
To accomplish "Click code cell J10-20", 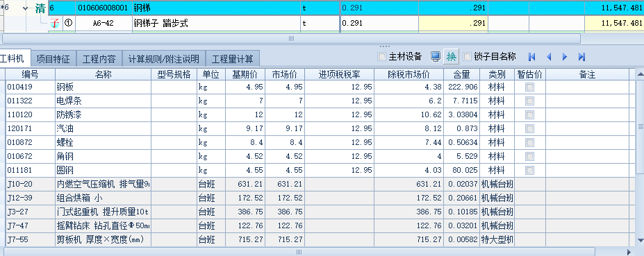I will click(31, 185).
